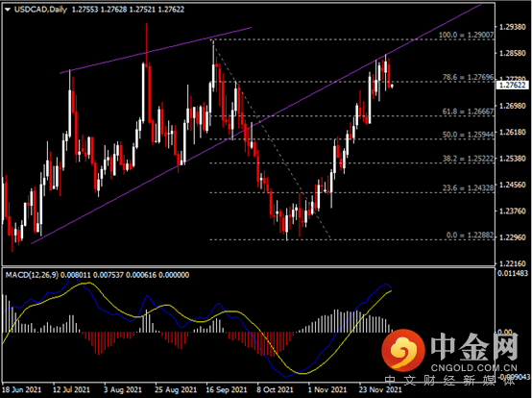Click the 1.24560 price axis value
The width and height of the screenshot is (532, 398).
[x=513, y=185]
